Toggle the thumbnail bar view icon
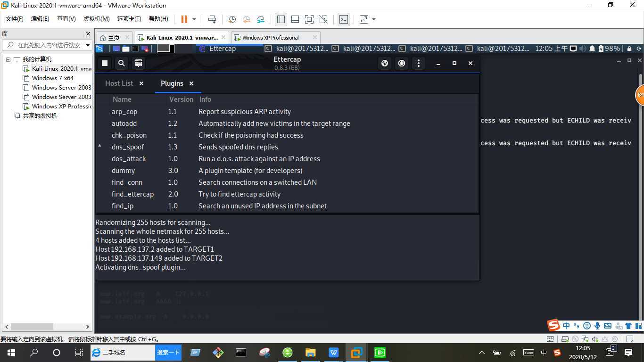Image resolution: width=644 pixels, height=362 pixels. coord(295,19)
